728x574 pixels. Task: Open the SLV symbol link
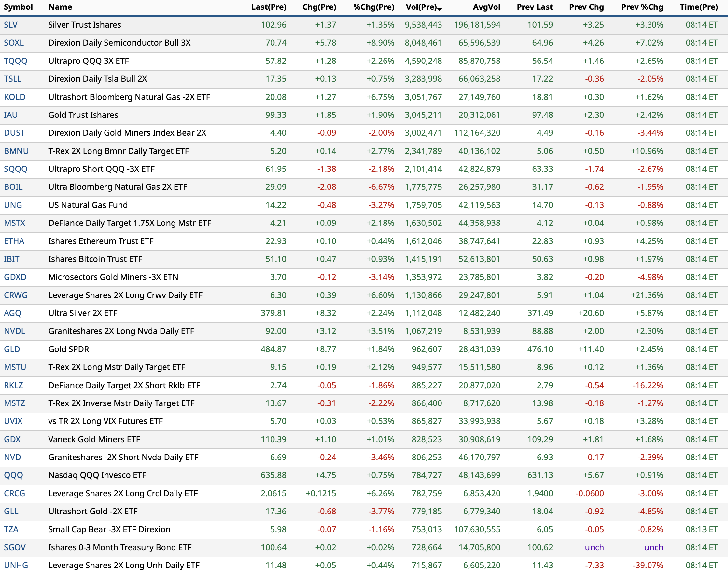(x=11, y=25)
